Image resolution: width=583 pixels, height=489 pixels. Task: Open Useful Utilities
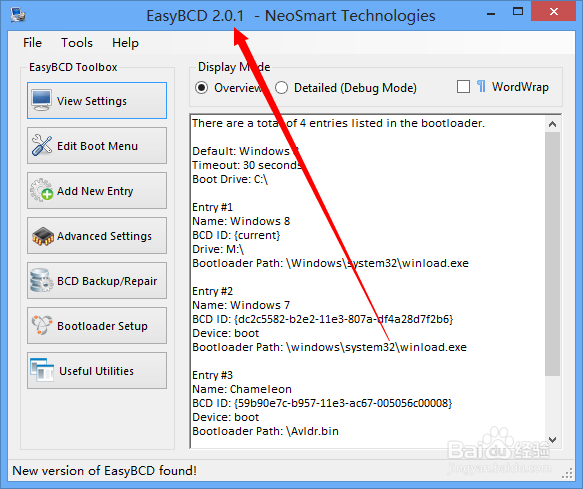[x=97, y=371]
